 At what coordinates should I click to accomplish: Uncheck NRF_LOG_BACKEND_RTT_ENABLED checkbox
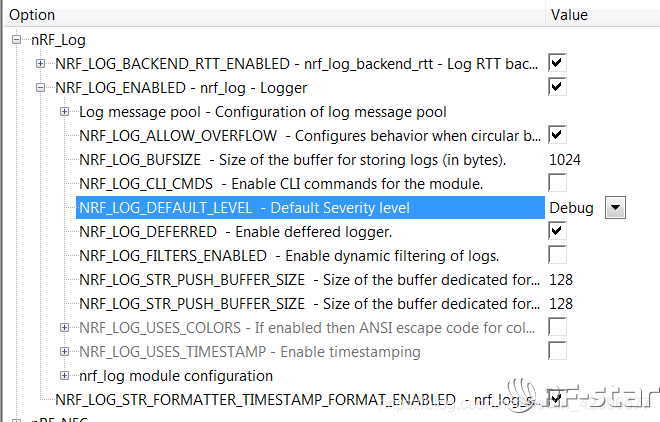point(557,63)
